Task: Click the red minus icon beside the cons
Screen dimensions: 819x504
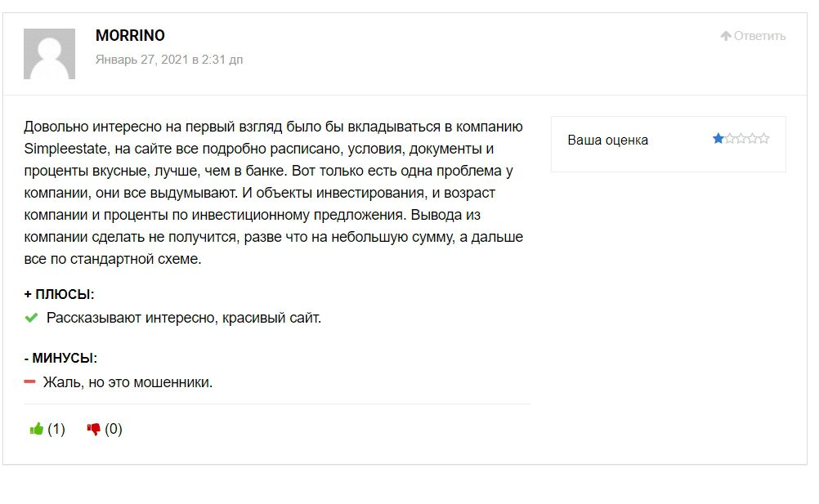Action: pyautogui.click(x=30, y=381)
